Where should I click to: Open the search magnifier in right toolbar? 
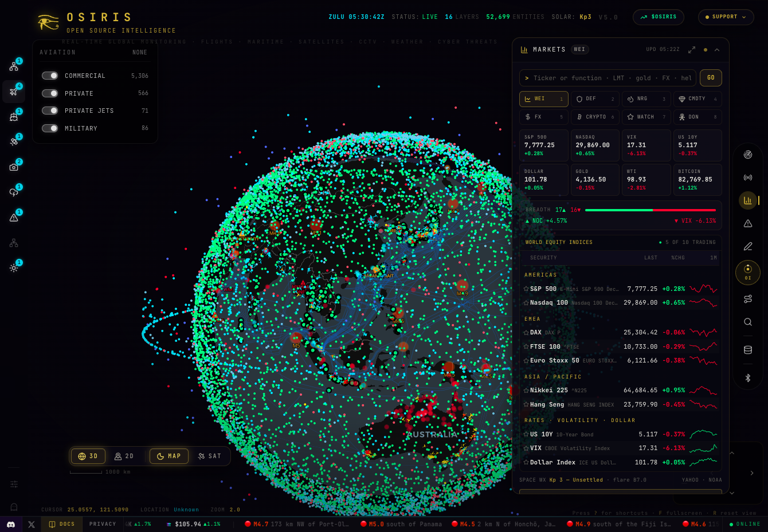pyautogui.click(x=748, y=322)
